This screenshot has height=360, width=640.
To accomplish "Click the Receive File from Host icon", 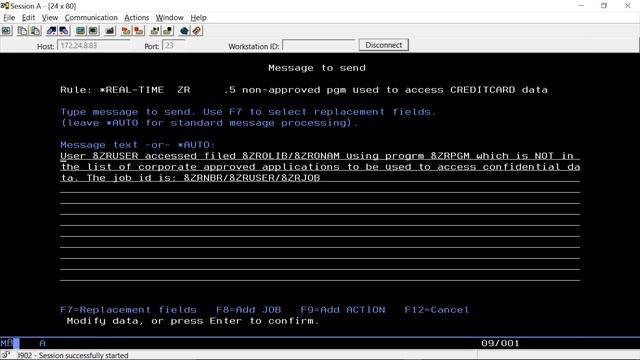I will 64,31.
